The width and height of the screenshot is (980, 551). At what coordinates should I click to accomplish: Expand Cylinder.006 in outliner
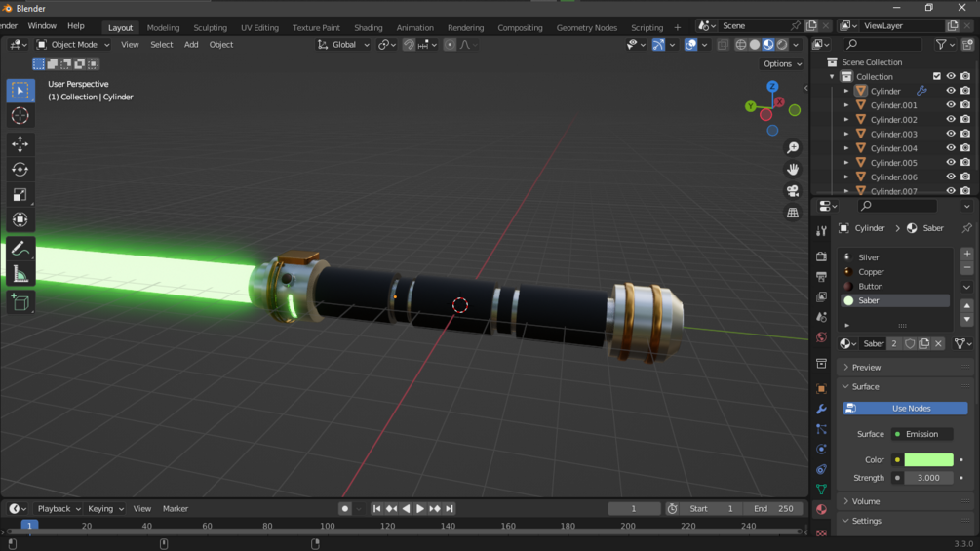click(846, 177)
